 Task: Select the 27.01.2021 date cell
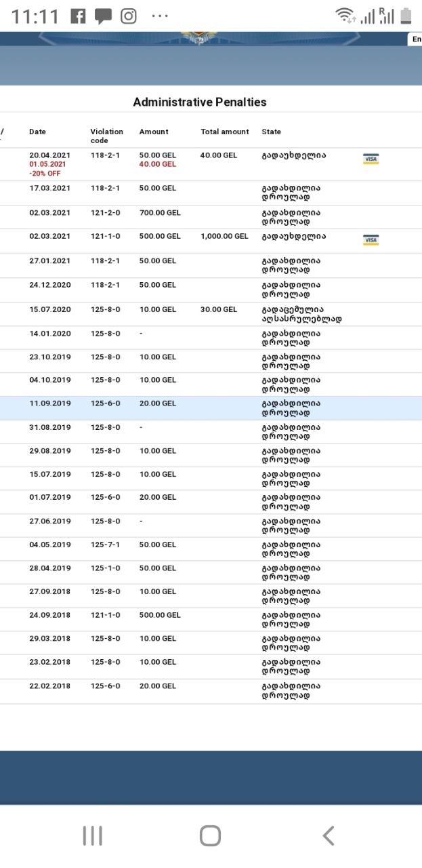point(49,260)
